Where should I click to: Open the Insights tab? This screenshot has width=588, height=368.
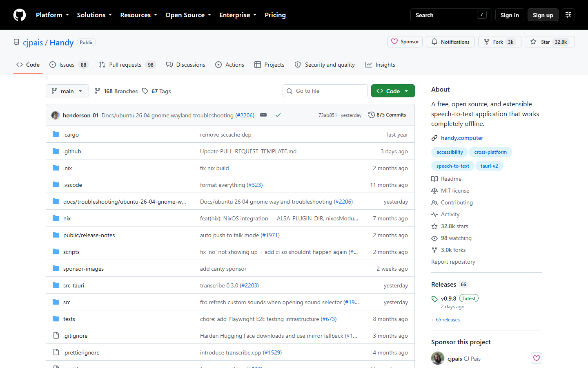[x=380, y=65]
